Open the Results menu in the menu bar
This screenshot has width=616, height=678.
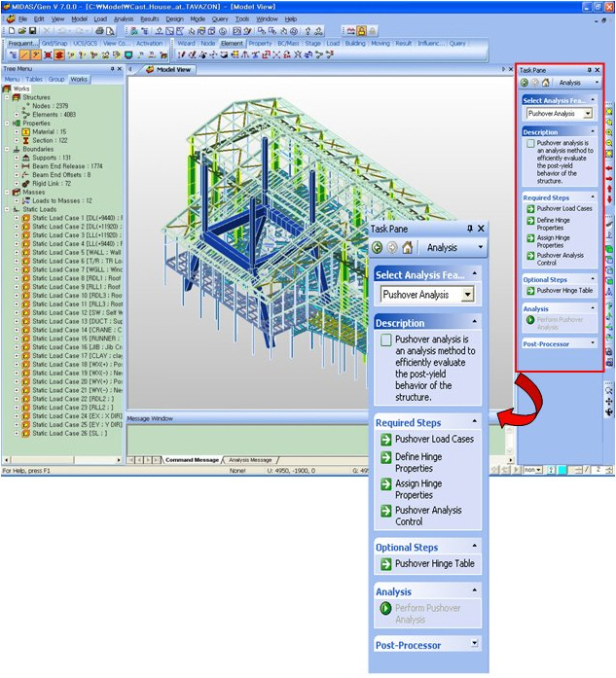point(149,18)
